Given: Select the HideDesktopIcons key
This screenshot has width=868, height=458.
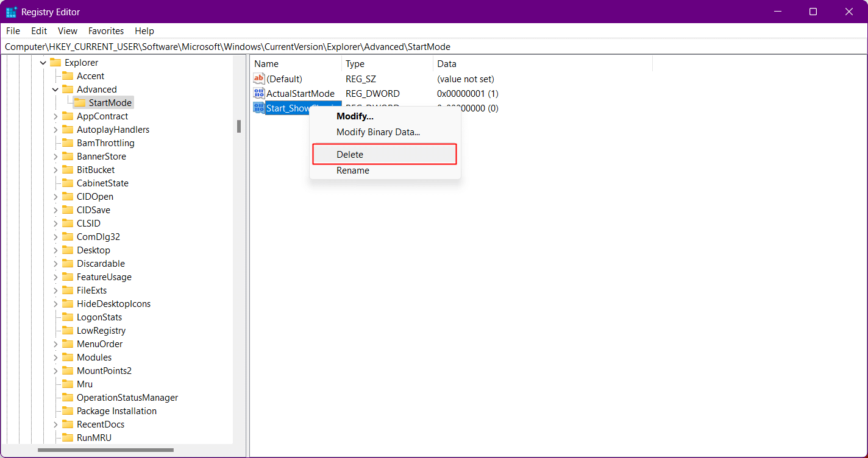Looking at the screenshot, I should pyautogui.click(x=113, y=304).
